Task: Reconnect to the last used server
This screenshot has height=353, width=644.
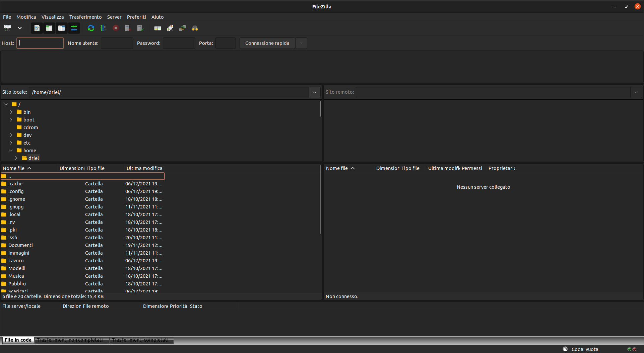Action: click(x=140, y=28)
